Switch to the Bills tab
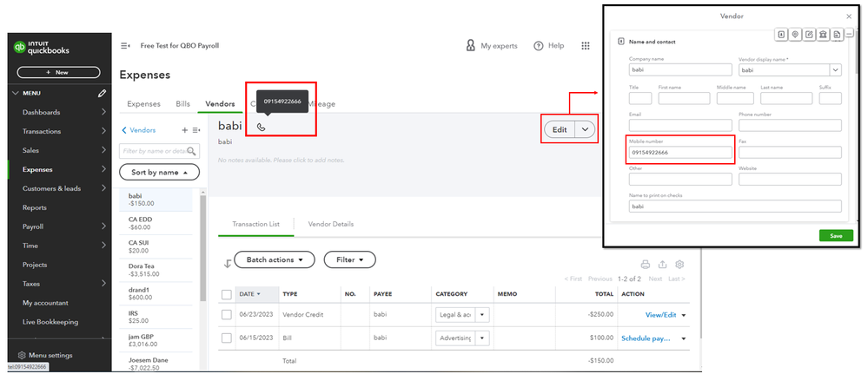Screen dimensions: 868x374 (x=182, y=104)
